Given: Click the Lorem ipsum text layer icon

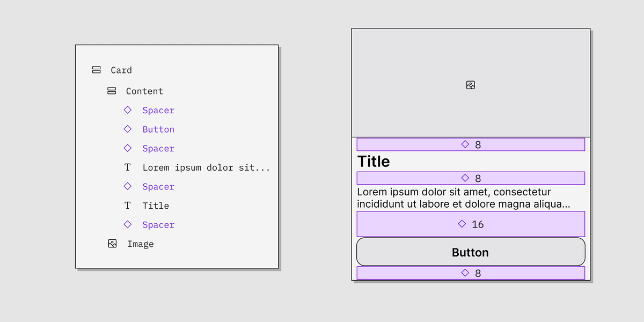Looking at the screenshot, I should pyautogui.click(x=128, y=167).
